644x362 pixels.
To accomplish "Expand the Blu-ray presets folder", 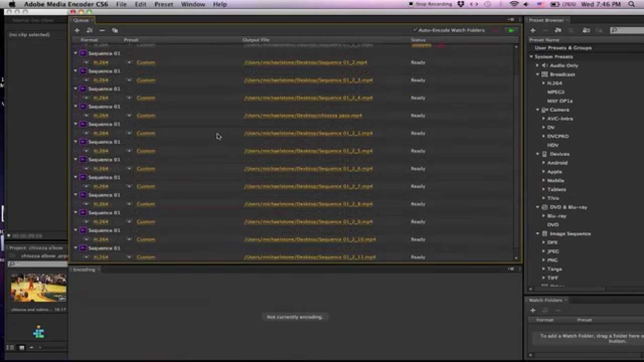I will [x=543, y=216].
